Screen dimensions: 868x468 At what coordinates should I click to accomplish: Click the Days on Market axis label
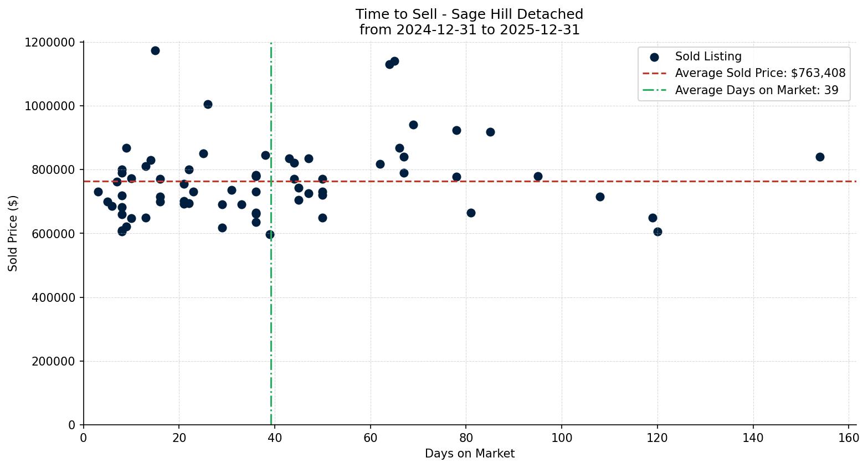(x=469, y=454)
